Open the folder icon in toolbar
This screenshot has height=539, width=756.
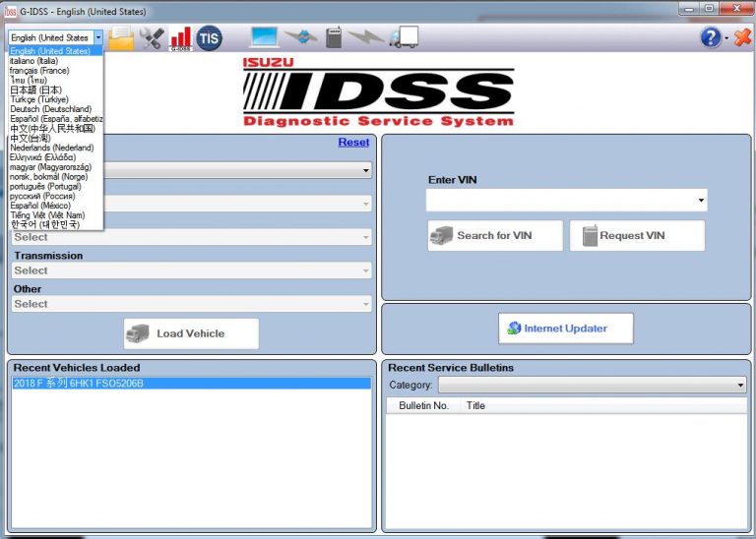122,38
